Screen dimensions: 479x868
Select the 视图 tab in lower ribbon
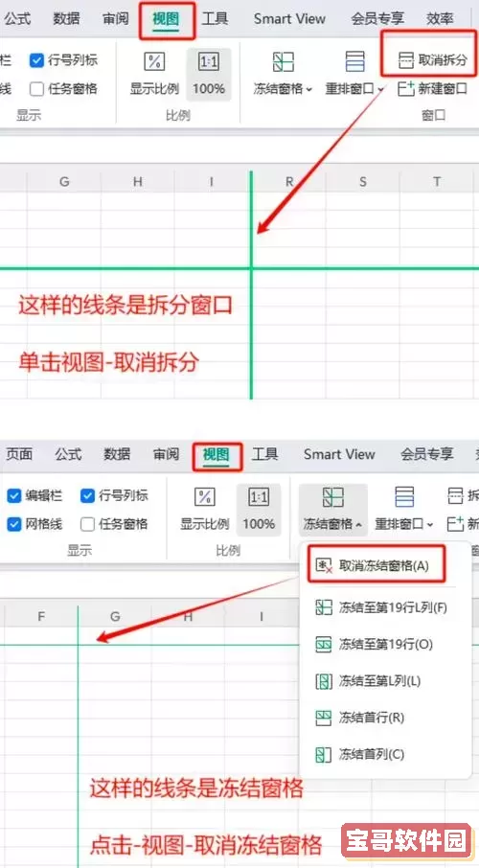click(216, 455)
